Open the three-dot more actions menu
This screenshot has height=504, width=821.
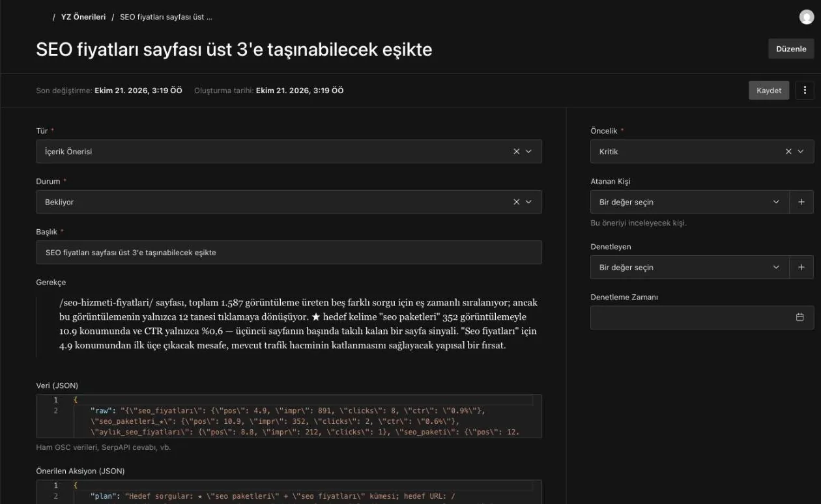(805, 91)
